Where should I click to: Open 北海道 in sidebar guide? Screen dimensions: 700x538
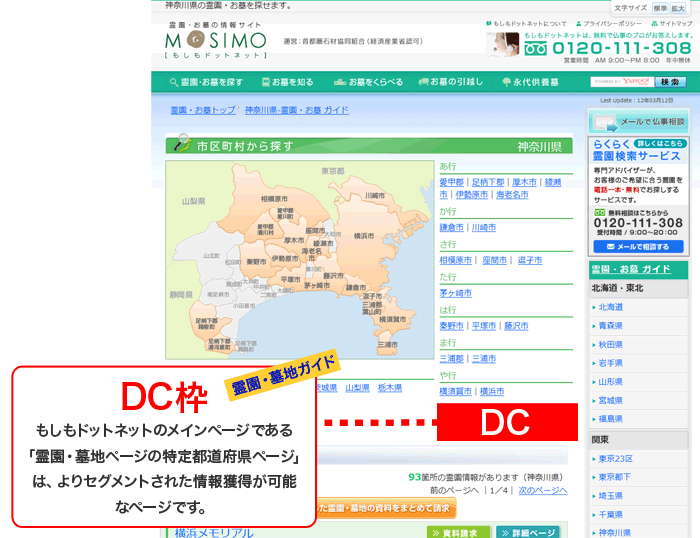(x=610, y=307)
